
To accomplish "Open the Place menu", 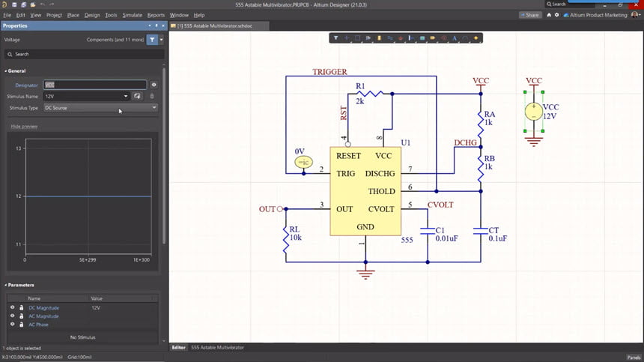I will point(73,15).
